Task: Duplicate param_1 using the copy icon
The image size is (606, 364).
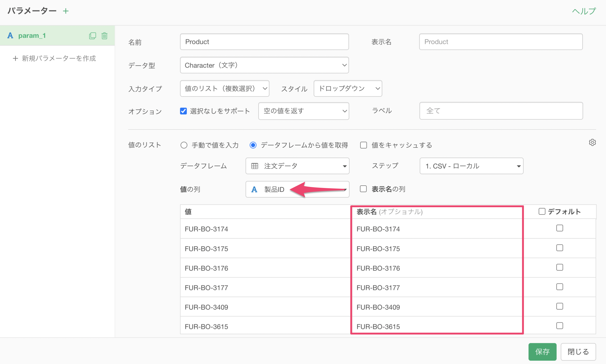Action: [x=92, y=36]
